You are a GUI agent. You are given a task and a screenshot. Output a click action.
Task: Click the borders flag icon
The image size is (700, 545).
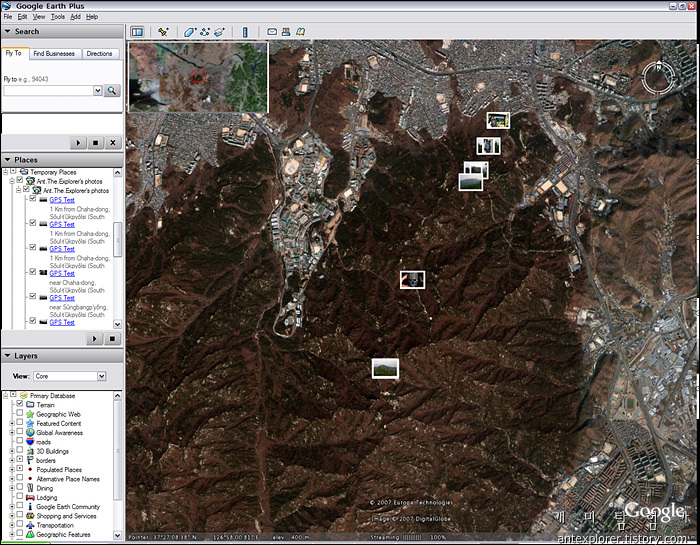30,460
